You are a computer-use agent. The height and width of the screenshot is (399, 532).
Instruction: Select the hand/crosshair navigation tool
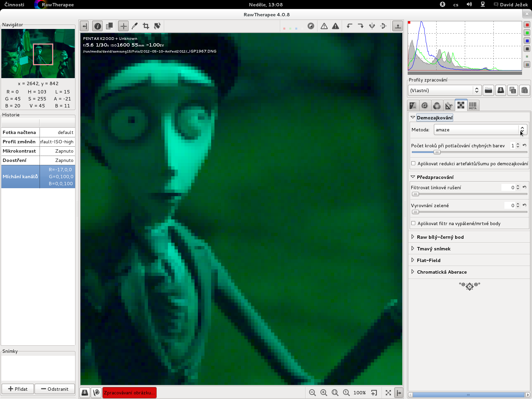pyautogui.click(x=123, y=26)
